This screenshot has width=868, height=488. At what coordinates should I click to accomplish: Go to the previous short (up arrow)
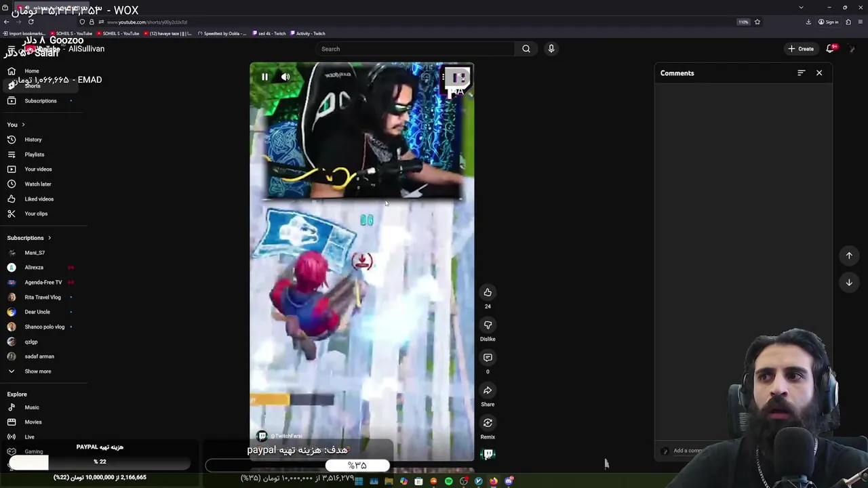tap(849, 256)
